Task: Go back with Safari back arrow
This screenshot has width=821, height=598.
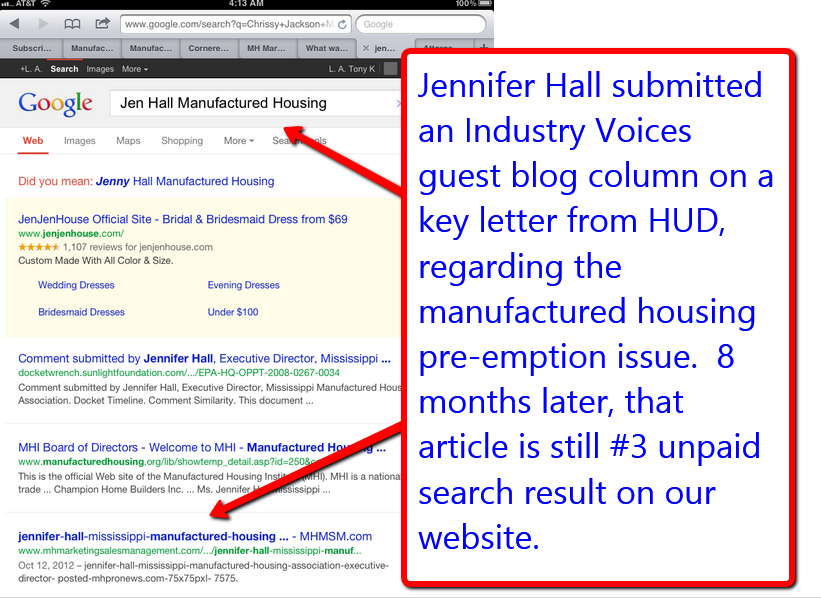Action: 15,24
